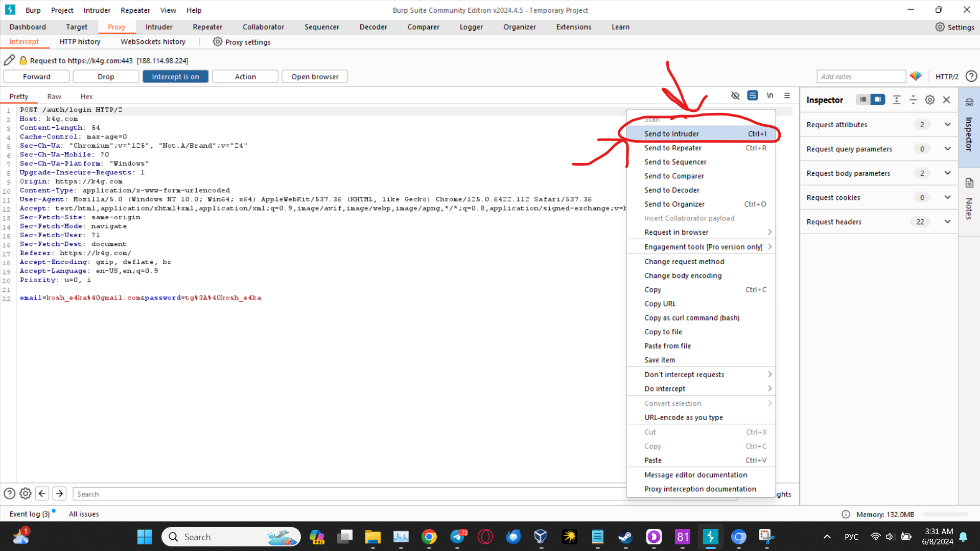Close the Inspector panel
Image resolution: width=980 pixels, height=551 pixels.
point(947,100)
